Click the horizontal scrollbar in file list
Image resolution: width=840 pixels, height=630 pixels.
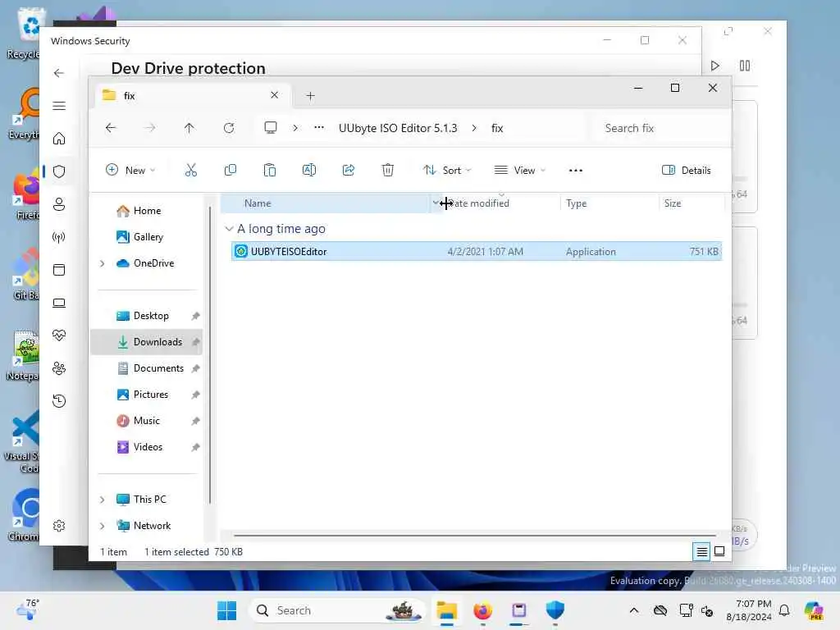click(475, 535)
